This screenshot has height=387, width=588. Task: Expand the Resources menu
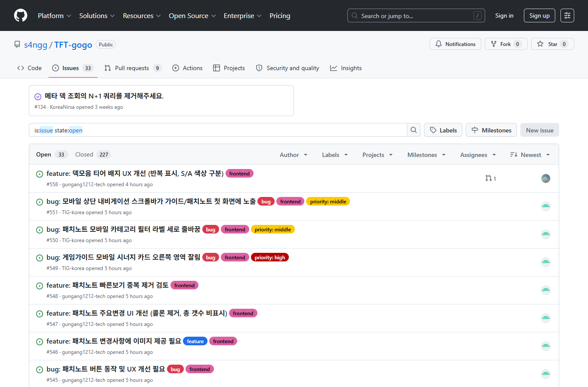(x=142, y=15)
